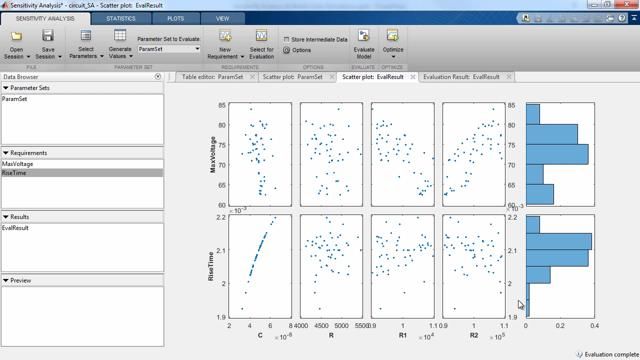Click the Save Session disk icon

[x=48, y=36]
